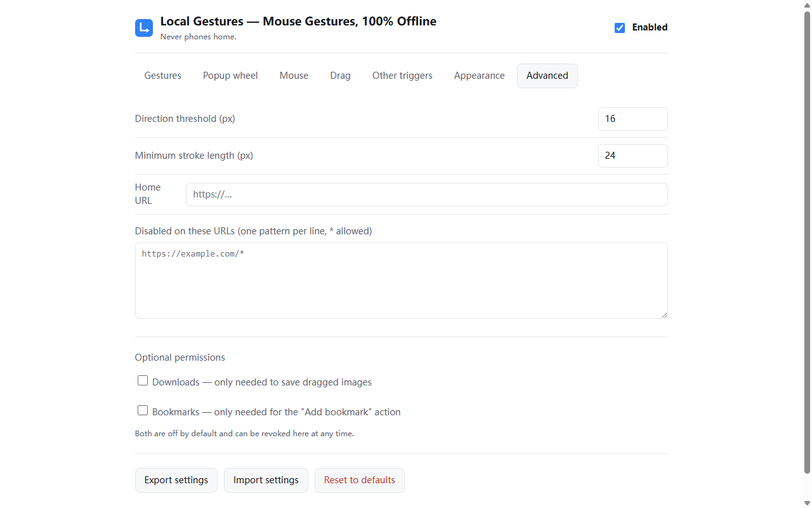Click the page scrollbar thumb
Screen dimensions: 812x508
(808, 241)
